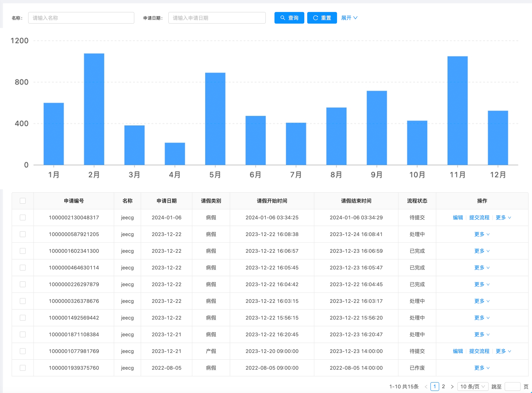Click the previous page arrow in pagination
This screenshot has height=393, width=532.
(426, 386)
